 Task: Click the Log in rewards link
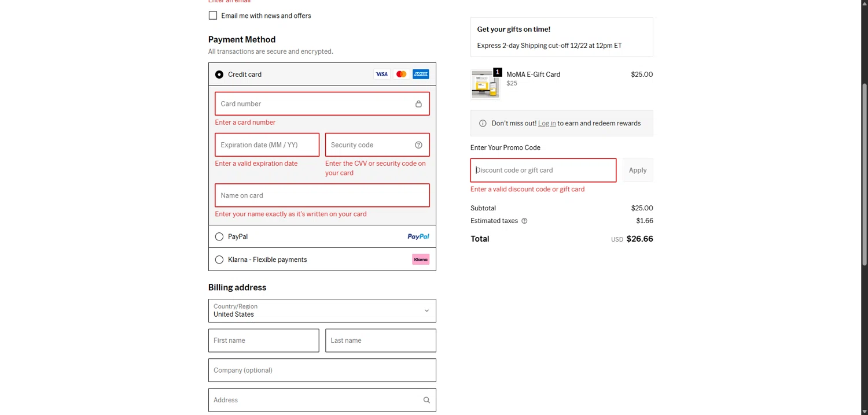click(x=547, y=123)
